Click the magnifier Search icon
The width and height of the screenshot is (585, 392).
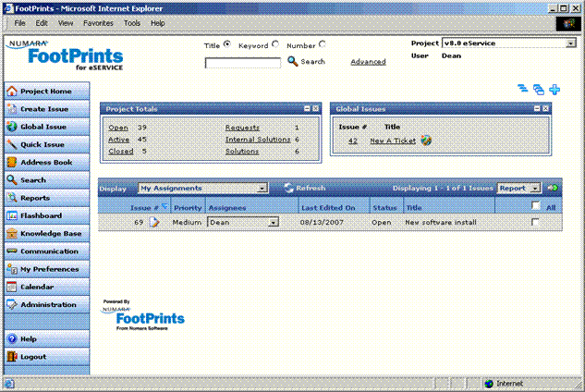coord(292,61)
